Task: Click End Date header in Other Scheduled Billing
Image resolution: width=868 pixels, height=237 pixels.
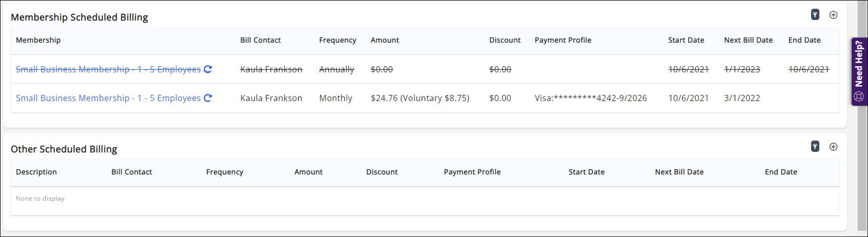Action: (x=780, y=172)
